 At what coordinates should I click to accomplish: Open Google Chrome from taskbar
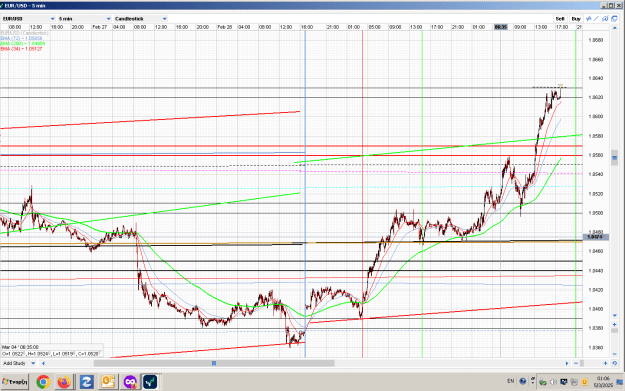click(43, 382)
